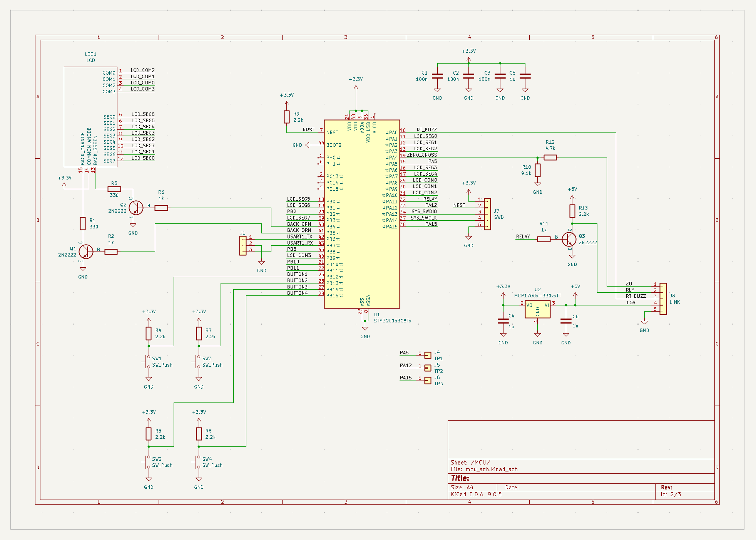756x540 pixels.
Task: Click the R12 4.7k resistor
Action: (x=550, y=157)
